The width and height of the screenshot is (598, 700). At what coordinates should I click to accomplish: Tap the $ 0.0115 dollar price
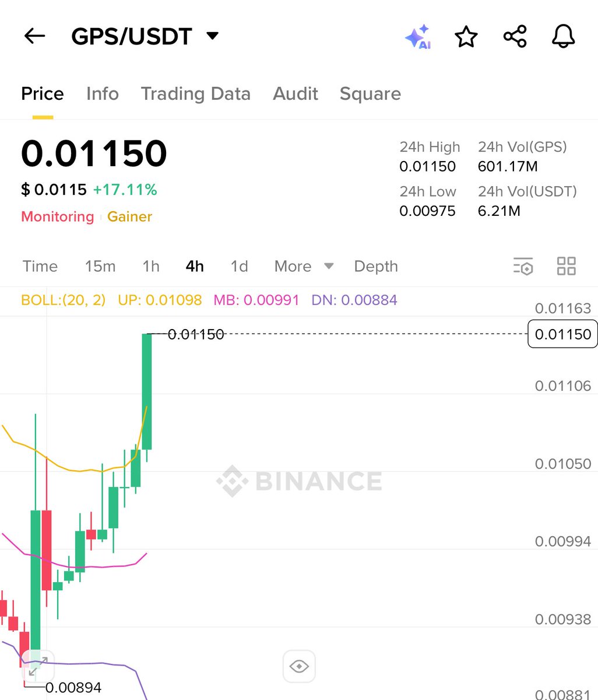pos(54,190)
